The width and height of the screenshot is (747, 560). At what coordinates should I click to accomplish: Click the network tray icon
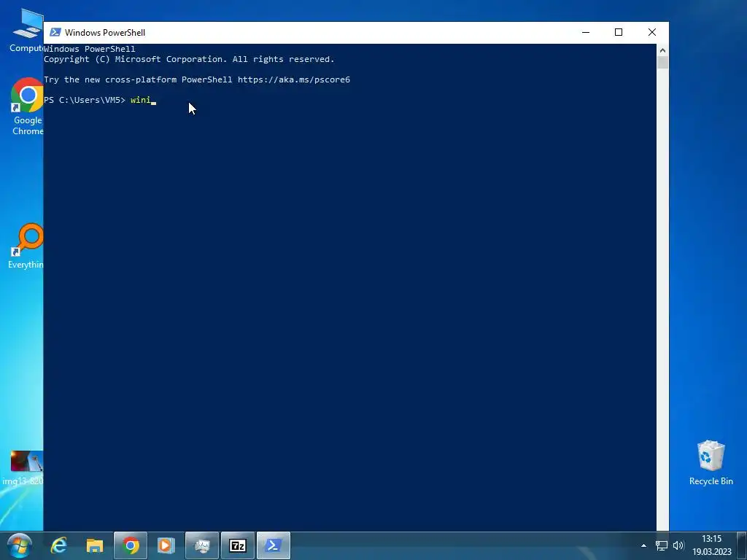point(661,545)
